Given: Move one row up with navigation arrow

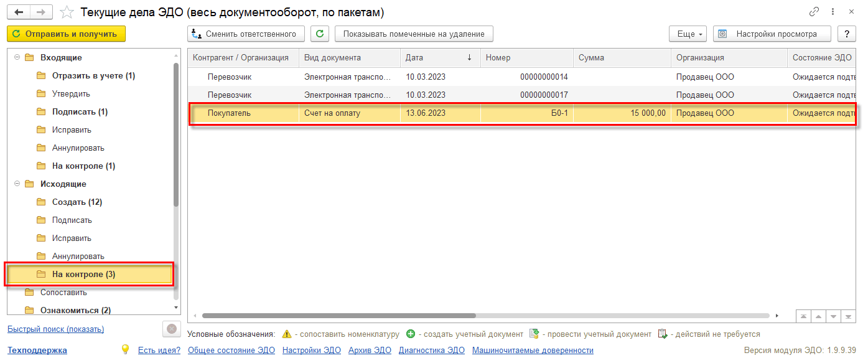Looking at the screenshot, I should [818, 316].
